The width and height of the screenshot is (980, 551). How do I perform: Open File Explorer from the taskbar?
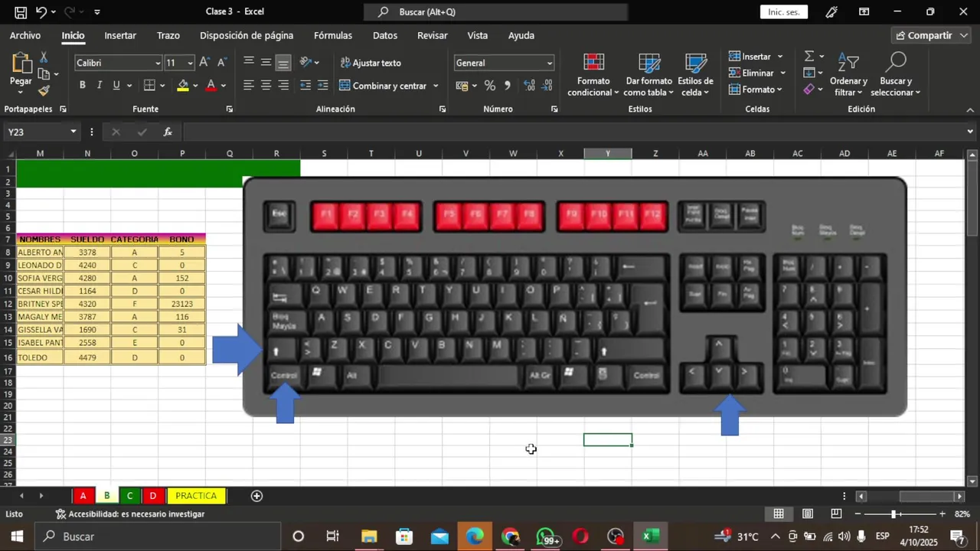(x=369, y=536)
